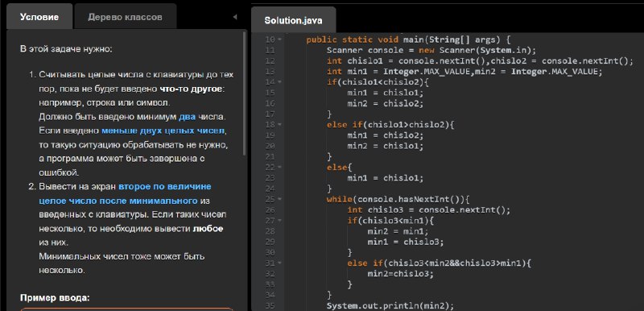Click the while(console.hasNextInt()) statement
Screen dimensions: 644x311
pos(398,200)
